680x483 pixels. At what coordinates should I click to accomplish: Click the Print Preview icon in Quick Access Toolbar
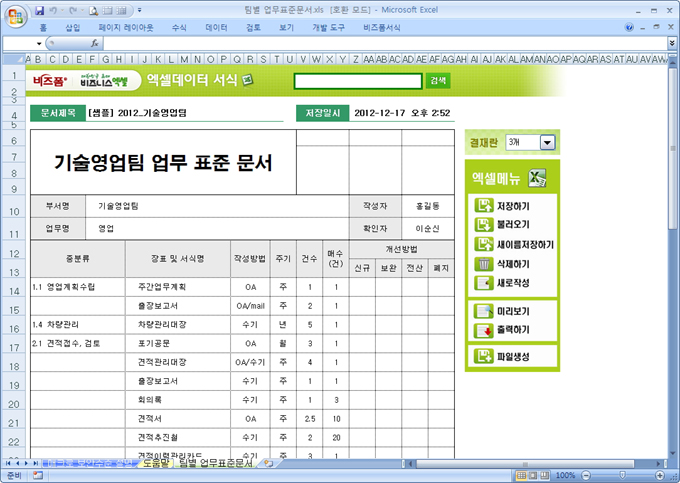pyautogui.click(x=93, y=10)
